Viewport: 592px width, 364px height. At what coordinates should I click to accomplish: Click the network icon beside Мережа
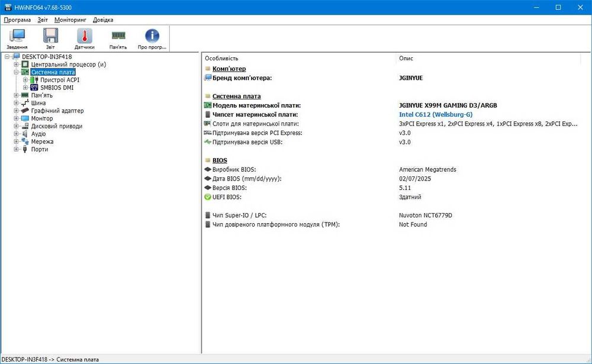pyautogui.click(x=25, y=141)
